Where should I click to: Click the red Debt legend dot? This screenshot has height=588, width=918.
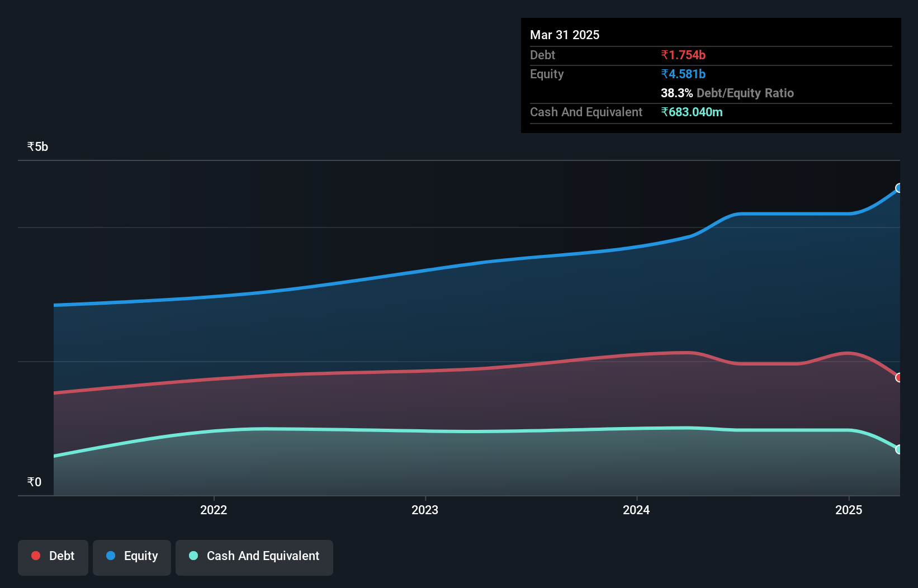[35, 556]
